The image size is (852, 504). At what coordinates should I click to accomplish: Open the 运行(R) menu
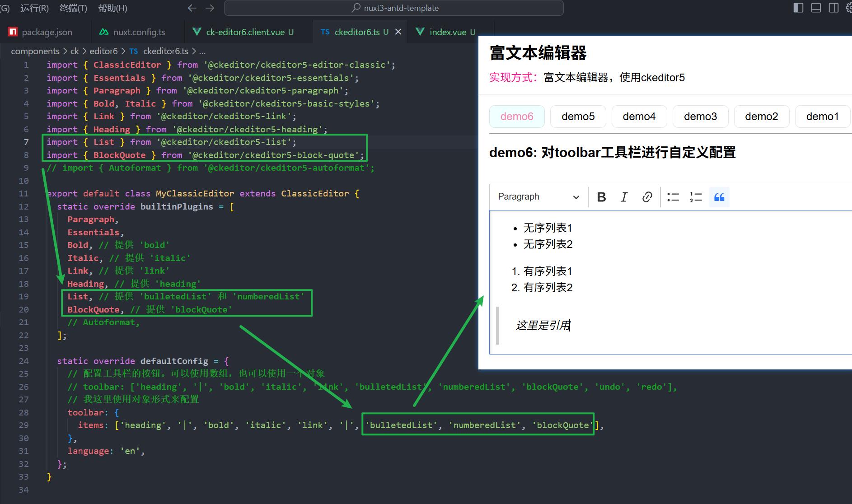click(34, 8)
